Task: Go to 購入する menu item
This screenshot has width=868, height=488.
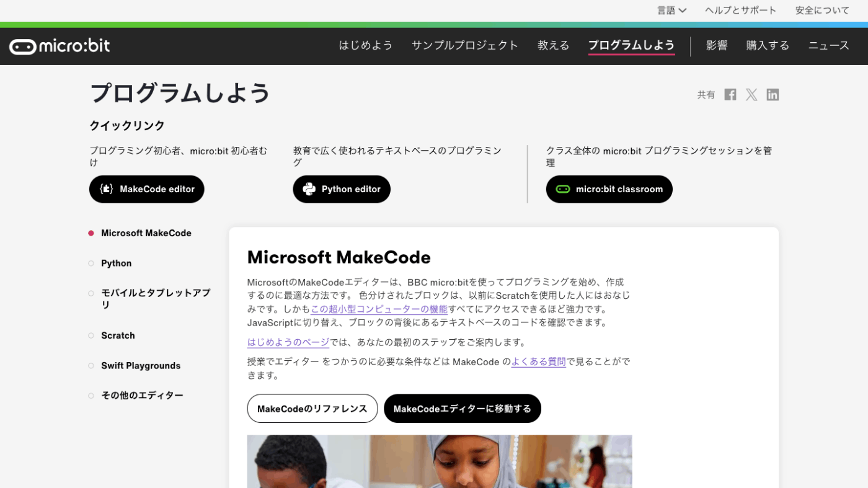Action: pos(768,45)
